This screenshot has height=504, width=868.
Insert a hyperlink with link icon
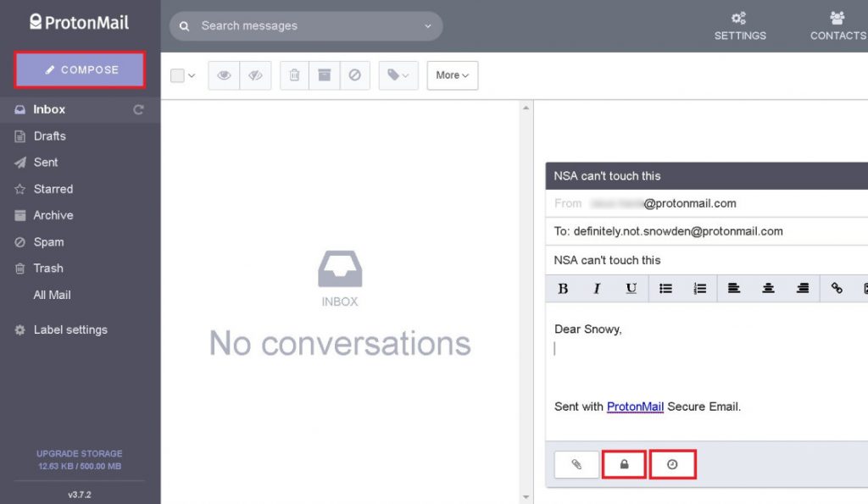tap(837, 288)
